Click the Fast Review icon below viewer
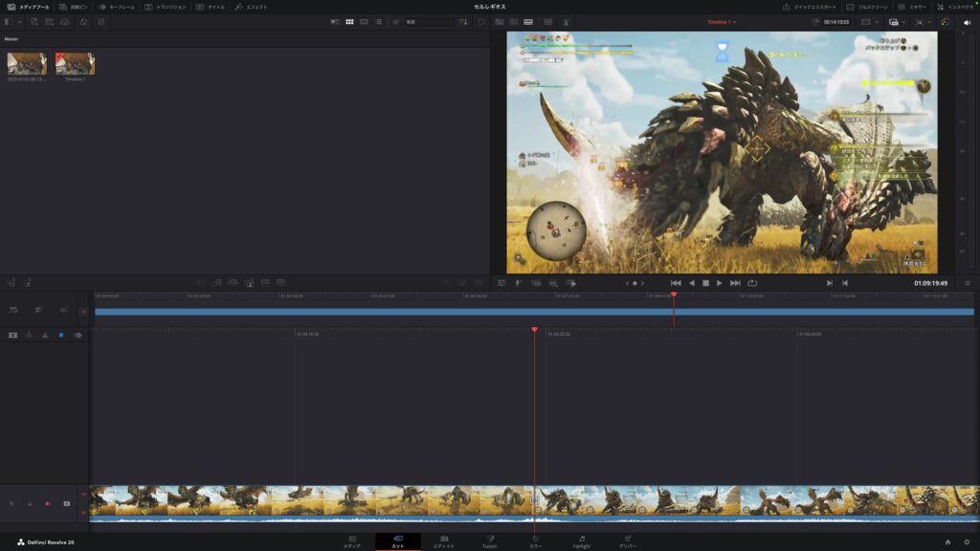 [x=571, y=283]
